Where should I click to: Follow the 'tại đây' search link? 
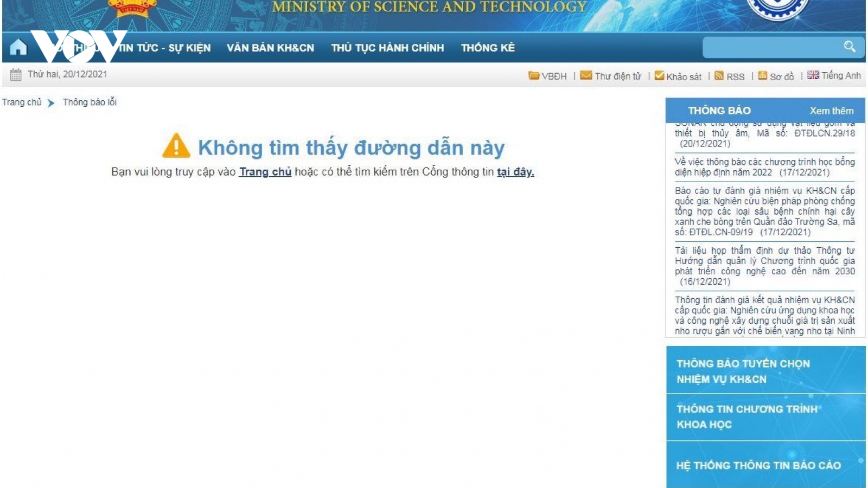point(515,172)
